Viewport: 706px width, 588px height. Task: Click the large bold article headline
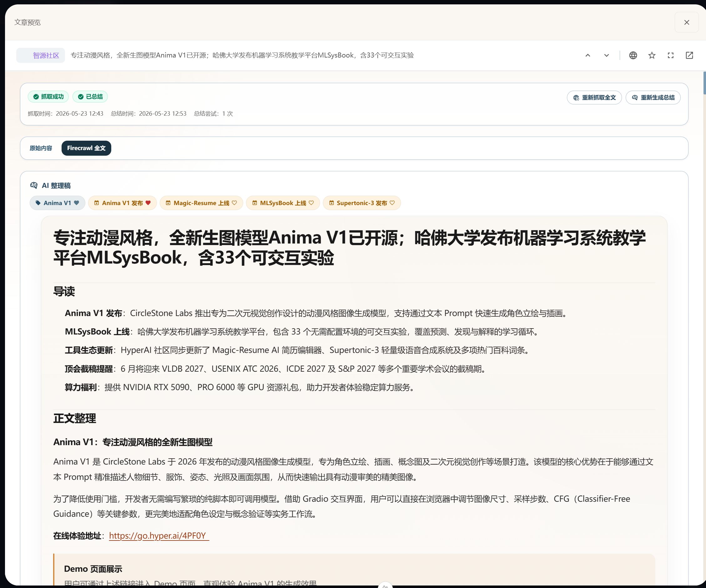350,248
